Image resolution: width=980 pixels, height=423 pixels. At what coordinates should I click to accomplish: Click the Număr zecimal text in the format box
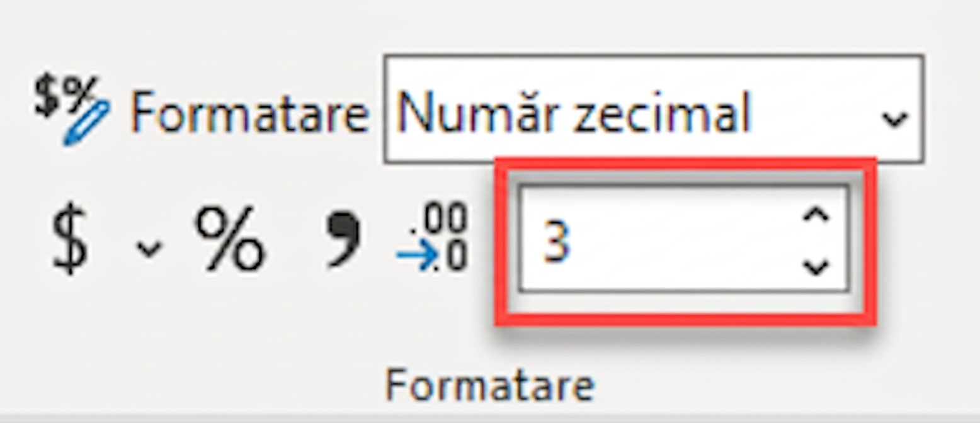[574, 113]
